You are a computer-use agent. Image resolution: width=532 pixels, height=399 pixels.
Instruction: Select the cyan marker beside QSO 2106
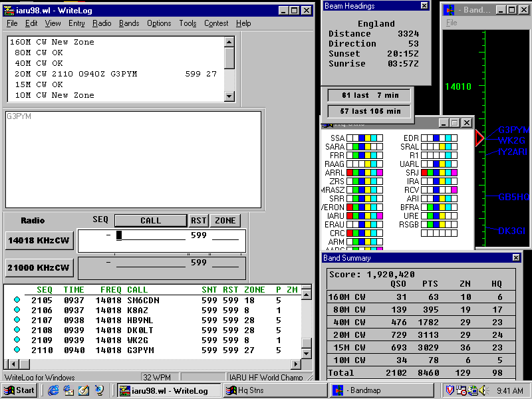17,309
